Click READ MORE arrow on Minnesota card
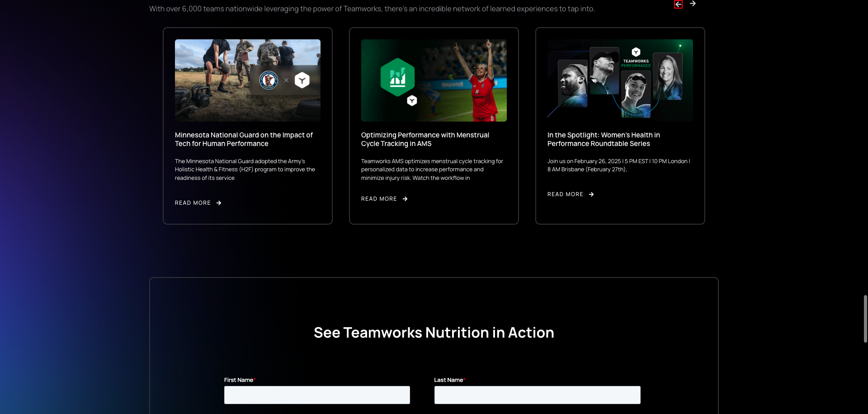Viewport: 868px width, 414px height. 218,203
